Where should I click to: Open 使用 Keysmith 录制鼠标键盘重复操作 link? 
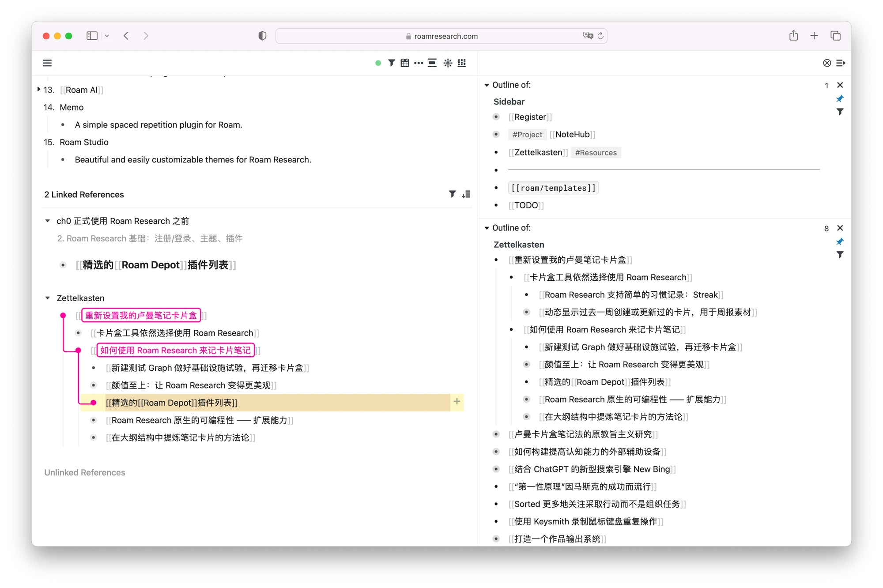585,521
